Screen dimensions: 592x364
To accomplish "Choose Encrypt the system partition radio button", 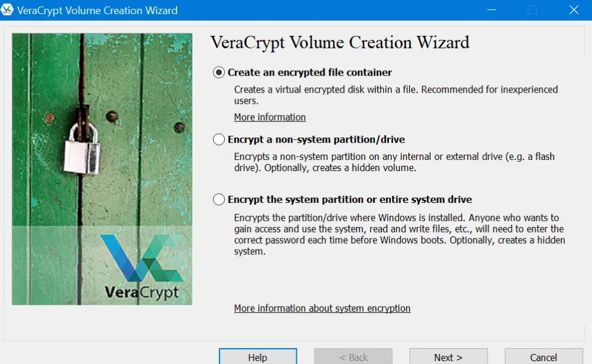I will click(219, 199).
